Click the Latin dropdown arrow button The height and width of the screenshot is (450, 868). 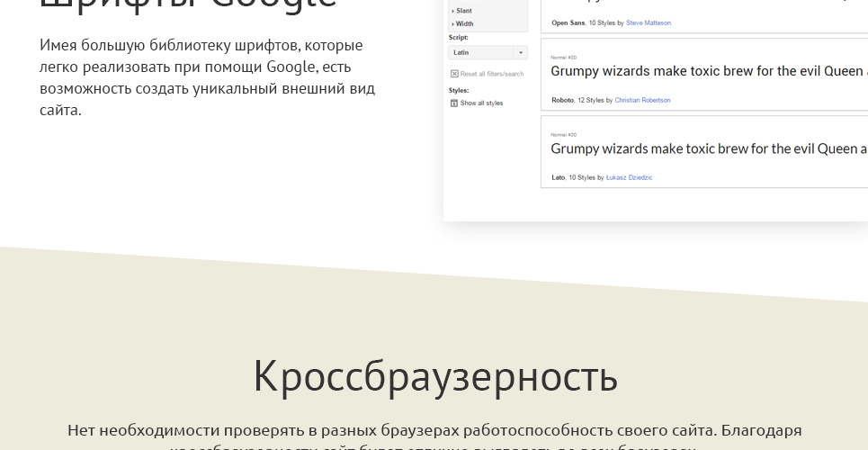coord(521,52)
